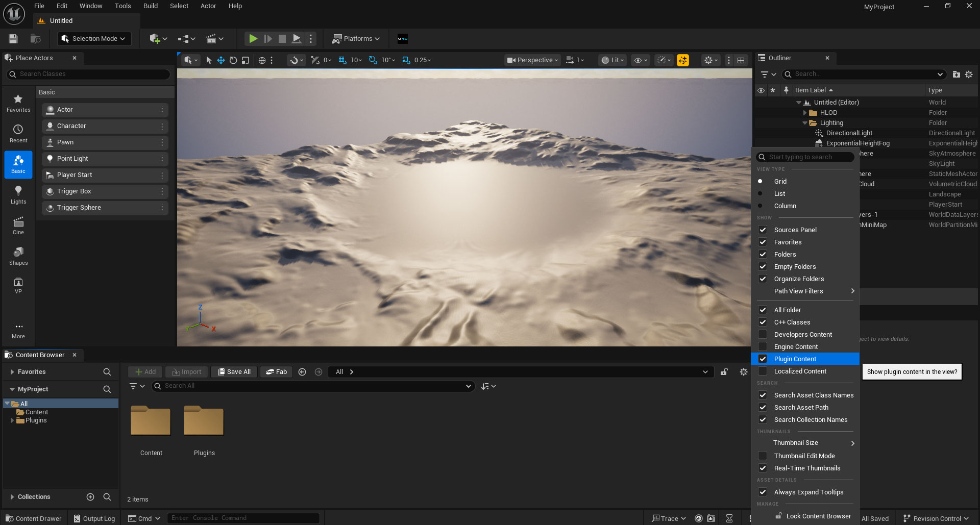
Task: Disable Real-Time Thumbnails
Action: tap(763, 468)
